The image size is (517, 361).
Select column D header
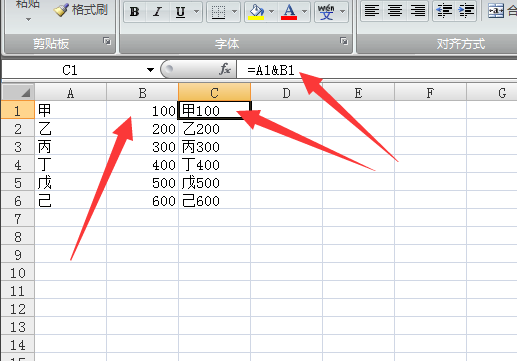coord(286,92)
